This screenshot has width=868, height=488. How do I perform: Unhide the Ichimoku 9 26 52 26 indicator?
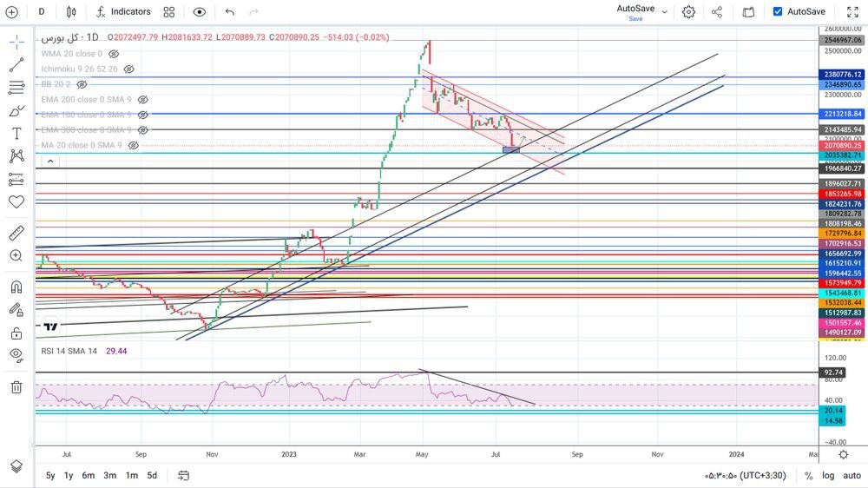tap(129, 69)
